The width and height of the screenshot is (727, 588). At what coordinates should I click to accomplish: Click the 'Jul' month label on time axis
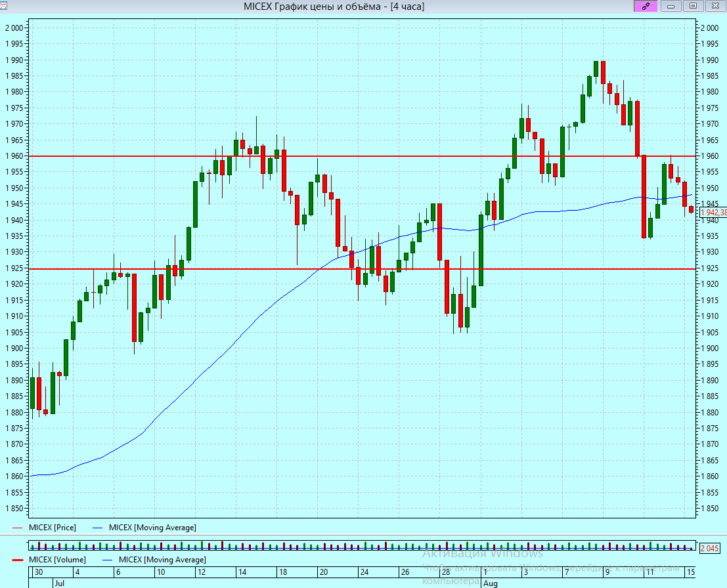59,583
